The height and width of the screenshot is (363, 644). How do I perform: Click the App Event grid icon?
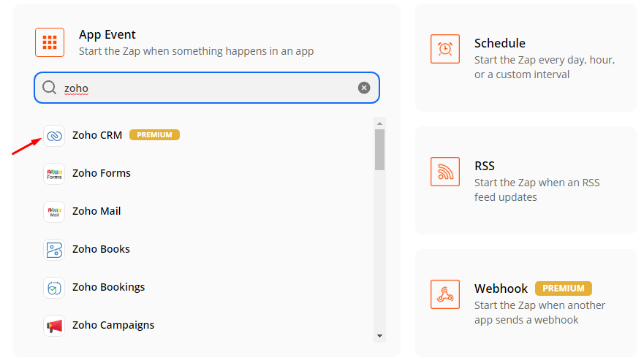pyautogui.click(x=50, y=42)
